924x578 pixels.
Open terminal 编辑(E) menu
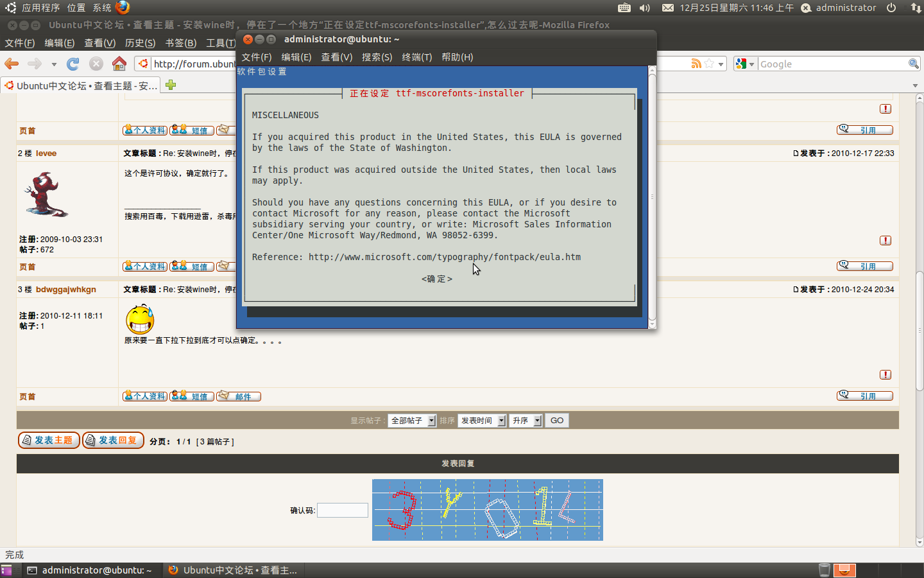coord(296,57)
